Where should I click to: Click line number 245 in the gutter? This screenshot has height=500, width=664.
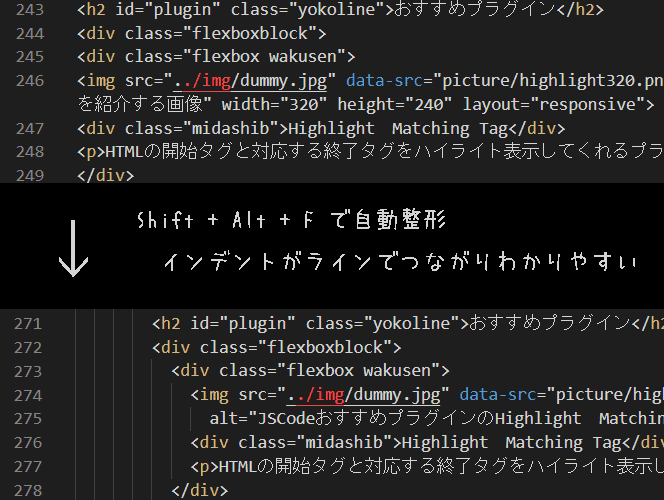[30, 57]
